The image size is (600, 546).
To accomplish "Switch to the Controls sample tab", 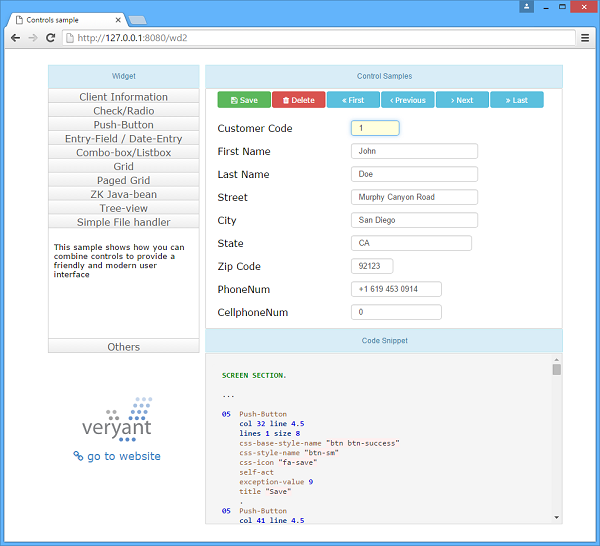I will pos(65,18).
